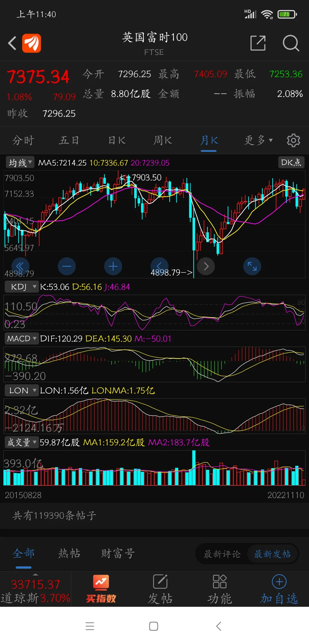Screen dimensions: 309x644
Task: Move chart cursor right one candle
Action: pos(206,266)
